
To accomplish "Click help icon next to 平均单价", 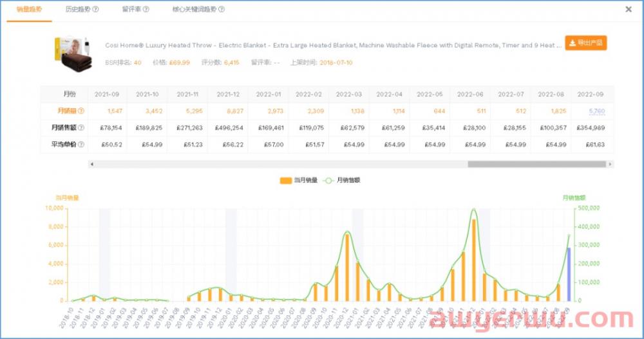I will coord(81,145).
